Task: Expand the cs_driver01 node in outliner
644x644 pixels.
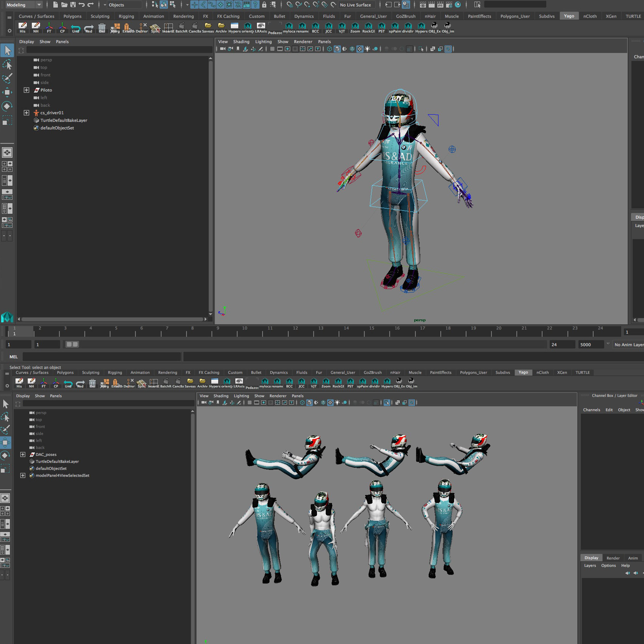Action: (26, 113)
